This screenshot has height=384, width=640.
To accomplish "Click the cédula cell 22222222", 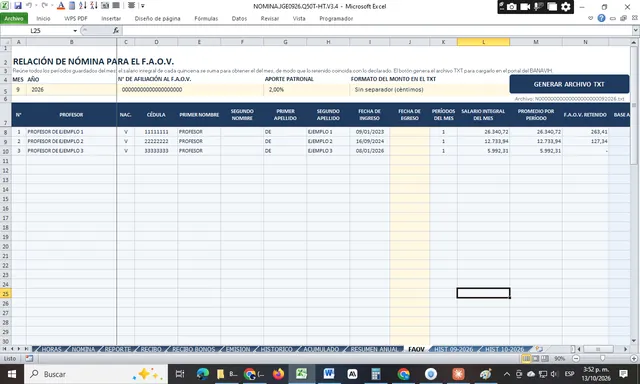I will tap(156, 141).
